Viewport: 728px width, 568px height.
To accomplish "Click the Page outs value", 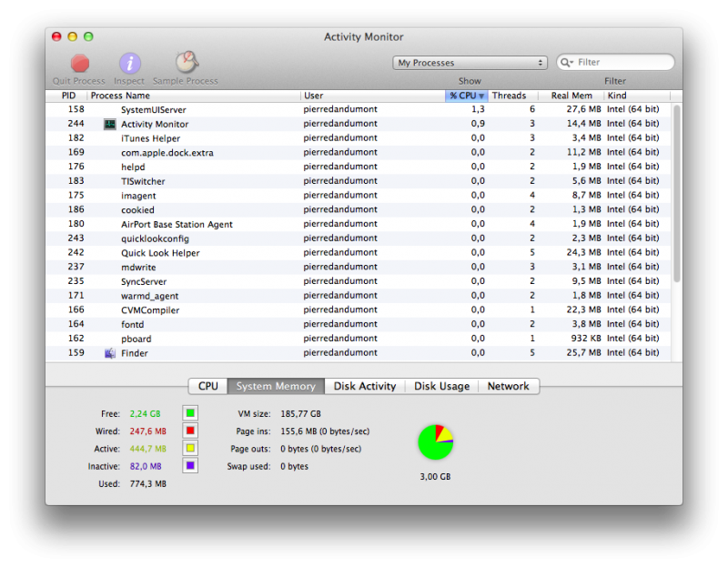I will click(321, 449).
